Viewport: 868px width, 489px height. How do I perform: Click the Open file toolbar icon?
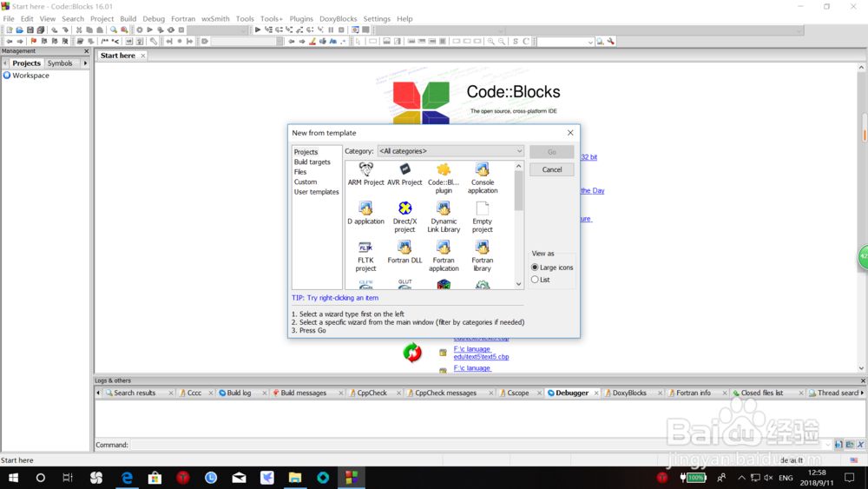pos(19,30)
